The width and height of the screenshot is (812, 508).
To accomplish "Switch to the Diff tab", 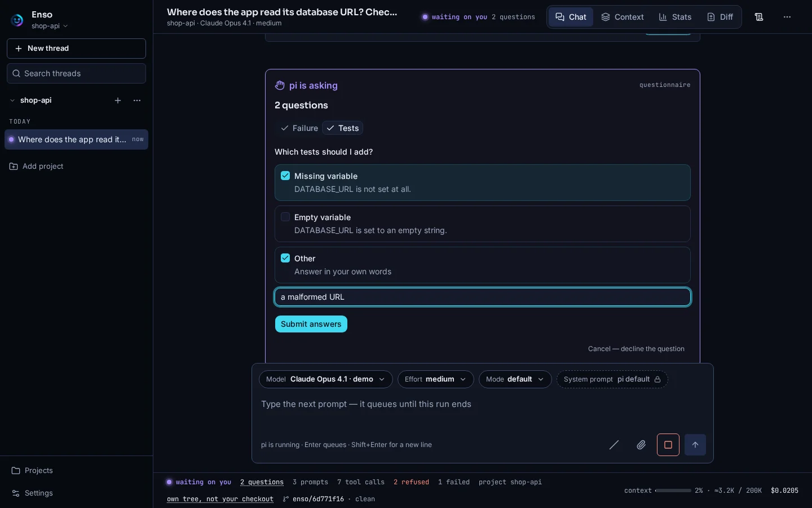I will pos(720,17).
